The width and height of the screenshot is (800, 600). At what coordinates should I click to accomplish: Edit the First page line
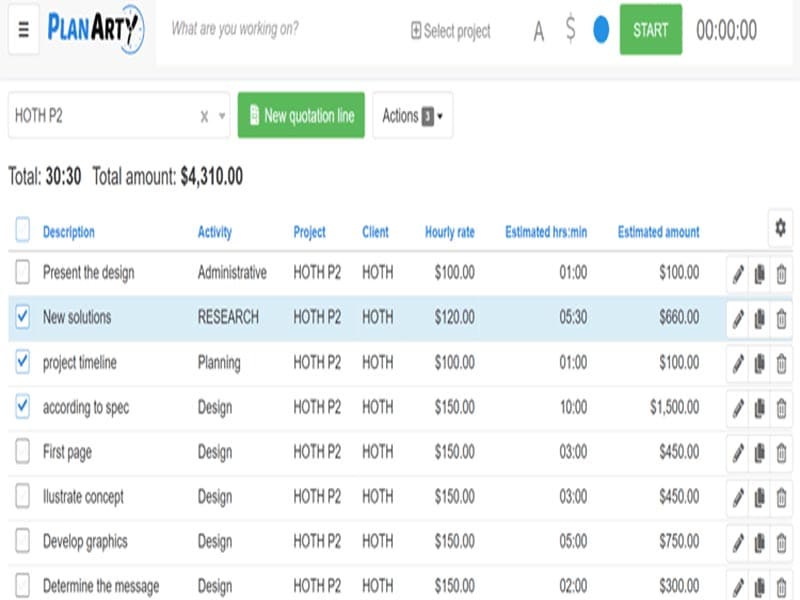pos(738,453)
